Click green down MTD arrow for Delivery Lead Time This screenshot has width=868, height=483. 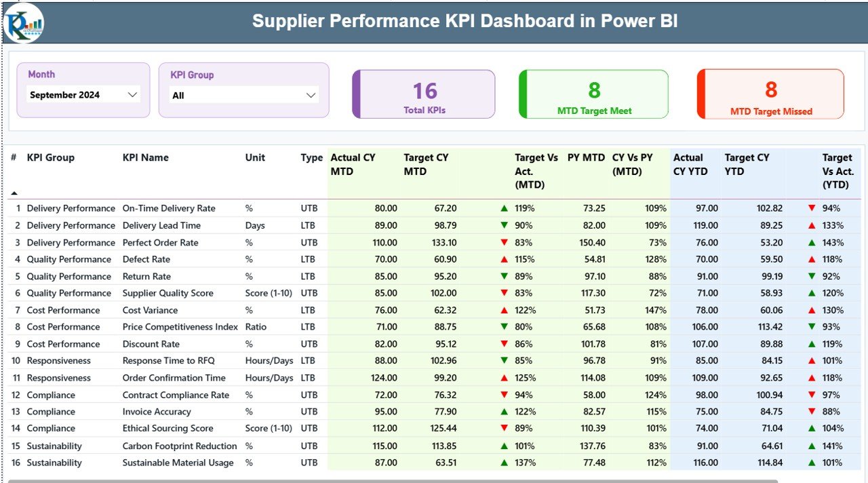(504, 225)
